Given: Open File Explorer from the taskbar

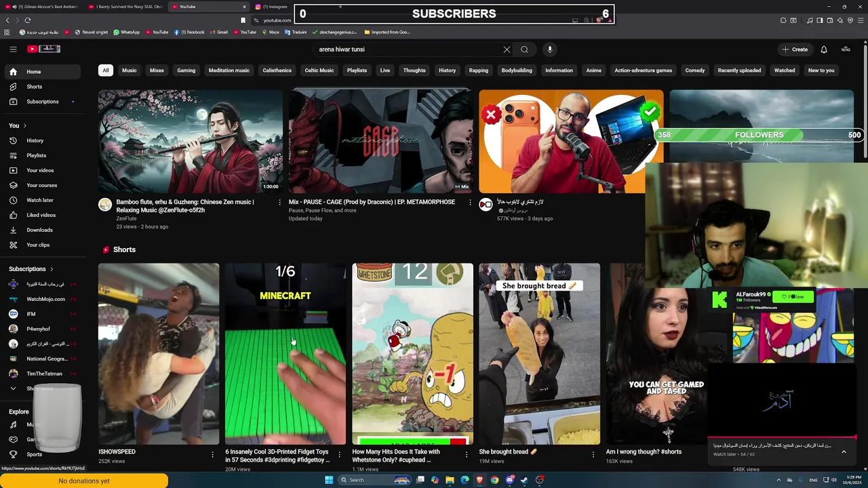Looking at the screenshot, I should (x=450, y=480).
